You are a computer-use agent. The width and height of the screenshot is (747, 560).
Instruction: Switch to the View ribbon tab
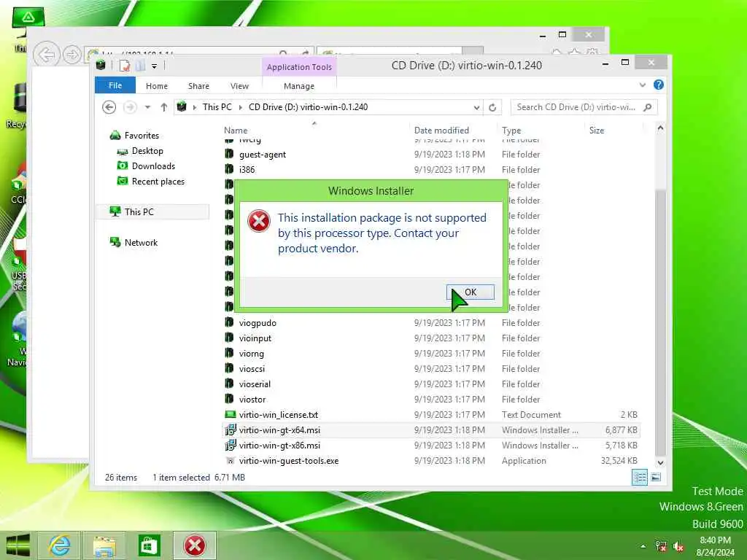pos(239,86)
